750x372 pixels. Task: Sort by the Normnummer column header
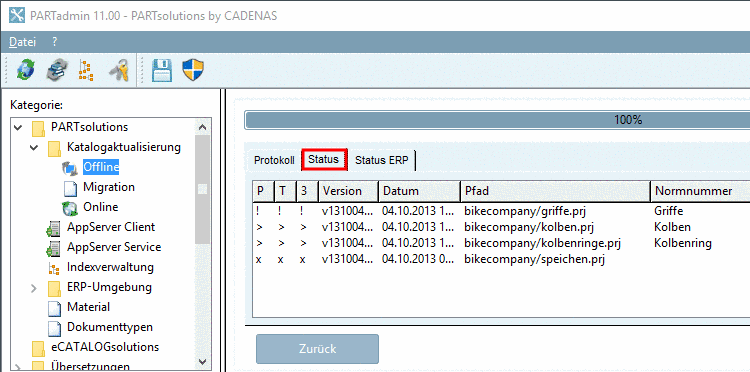click(x=700, y=191)
